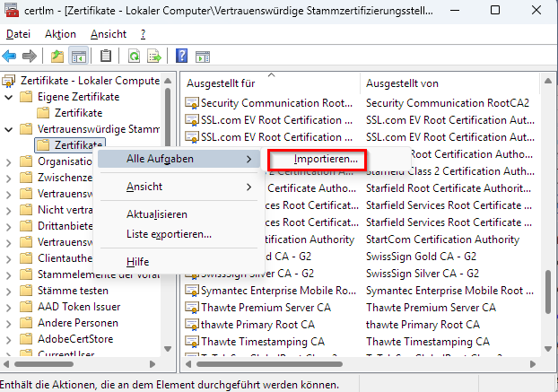Collapse the Vertrauenswürdige Stammzertifizierungsstellen node
558x392 pixels.
point(9,129)
